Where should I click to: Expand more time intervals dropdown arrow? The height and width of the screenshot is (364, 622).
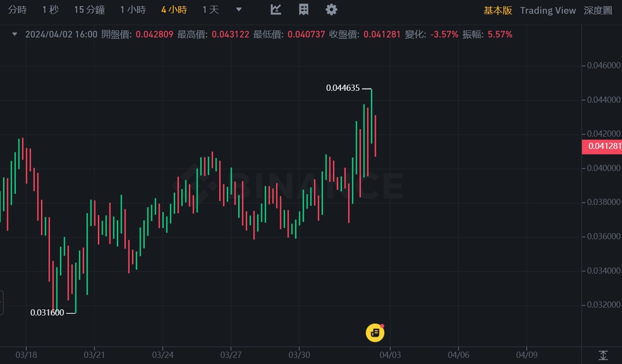pos(239,10)
